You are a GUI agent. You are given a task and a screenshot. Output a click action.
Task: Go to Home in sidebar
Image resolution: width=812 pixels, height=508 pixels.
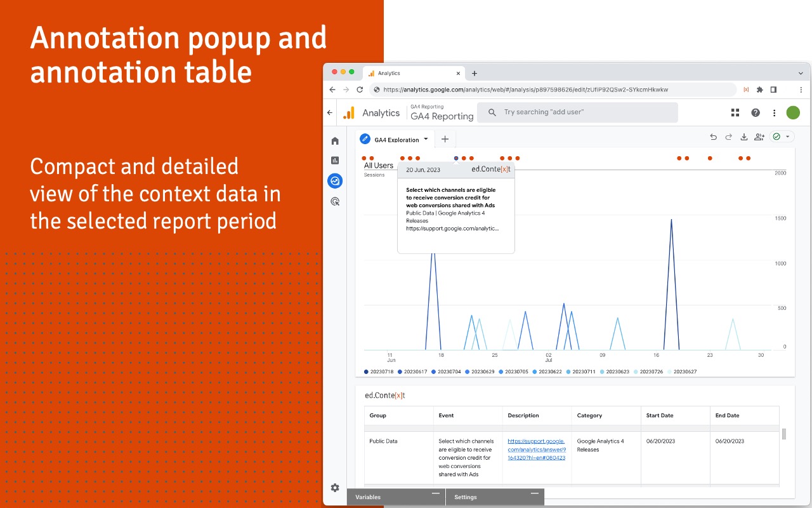point(335,141)
